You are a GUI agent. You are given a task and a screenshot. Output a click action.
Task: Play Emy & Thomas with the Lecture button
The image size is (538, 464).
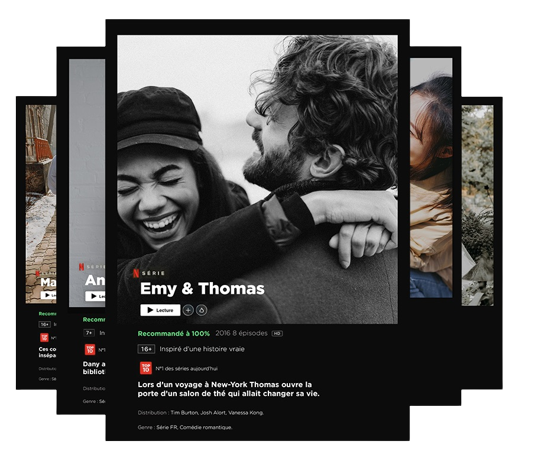(160, 310)
